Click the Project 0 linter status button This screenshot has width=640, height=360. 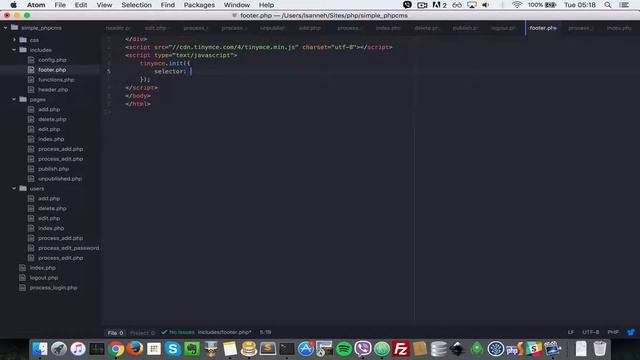click(142, 333)
